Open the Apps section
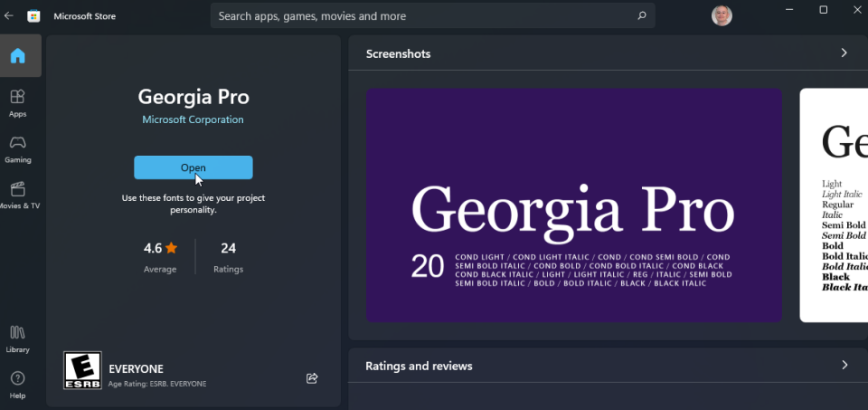Image resolution: width=868 pixels, height=410 pixels. [18, 103]
